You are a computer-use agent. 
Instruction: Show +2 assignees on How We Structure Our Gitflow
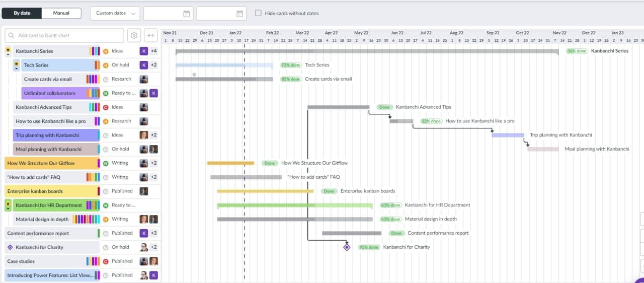pos(154,163)
